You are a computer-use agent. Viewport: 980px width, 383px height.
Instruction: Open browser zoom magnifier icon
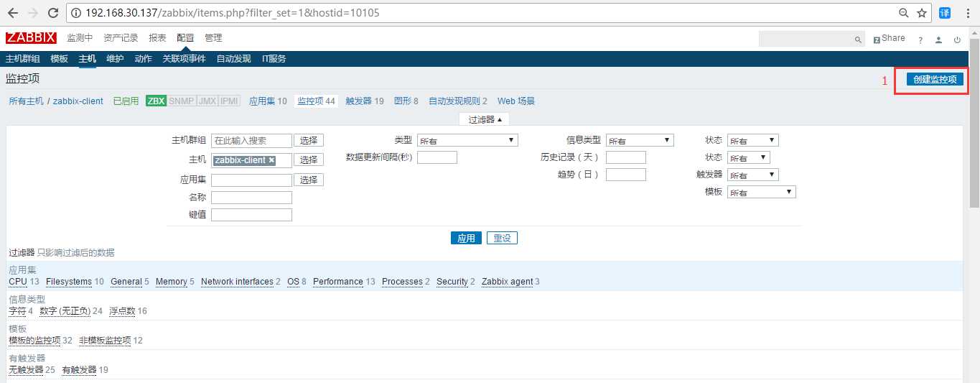(x=904, y=13)
